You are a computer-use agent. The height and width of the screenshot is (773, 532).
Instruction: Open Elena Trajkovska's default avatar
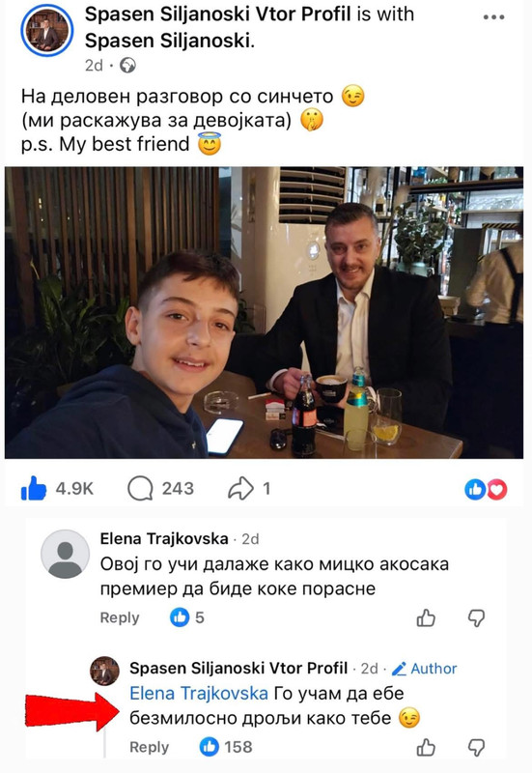[x=65, y=554]
